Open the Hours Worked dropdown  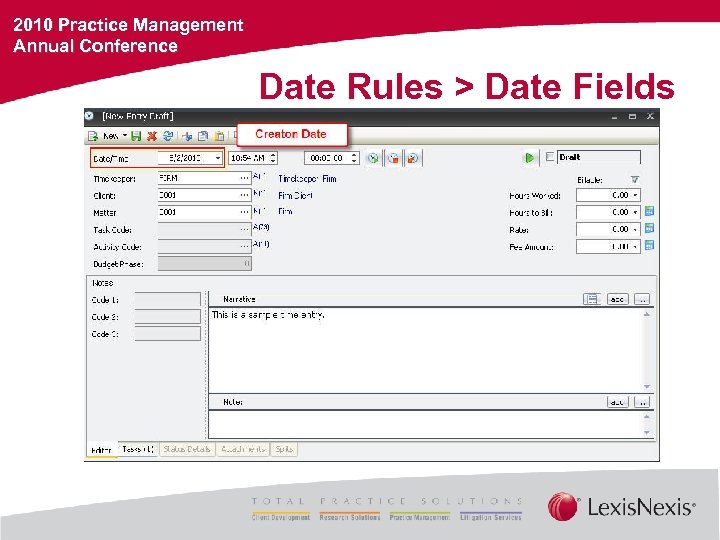coord(636,195)
